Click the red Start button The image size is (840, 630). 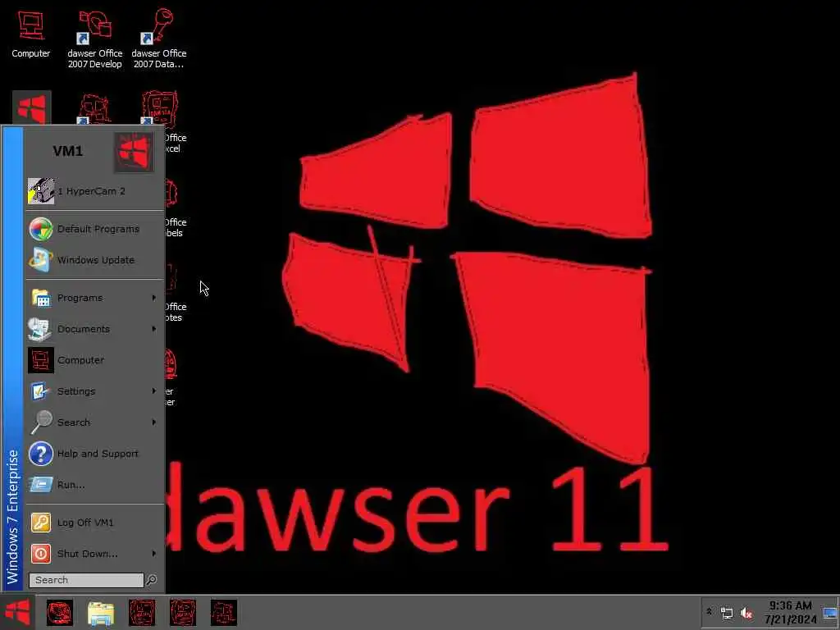(17, 612)
